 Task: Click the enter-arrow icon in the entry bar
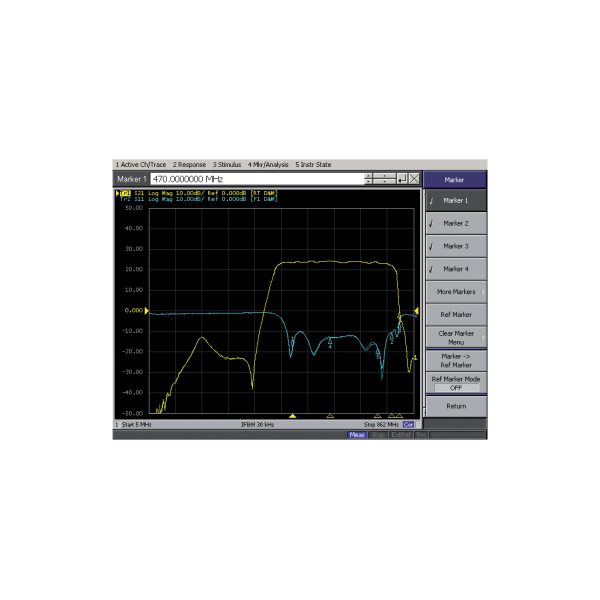click(402, 179)
